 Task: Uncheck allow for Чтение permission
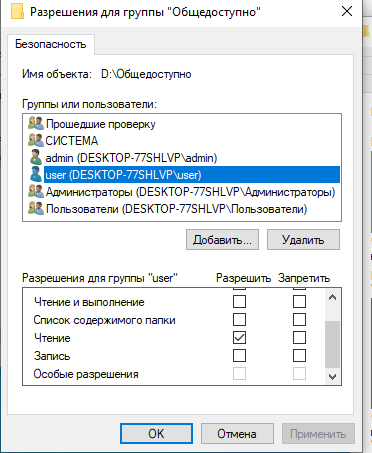[x=239, y=338]
